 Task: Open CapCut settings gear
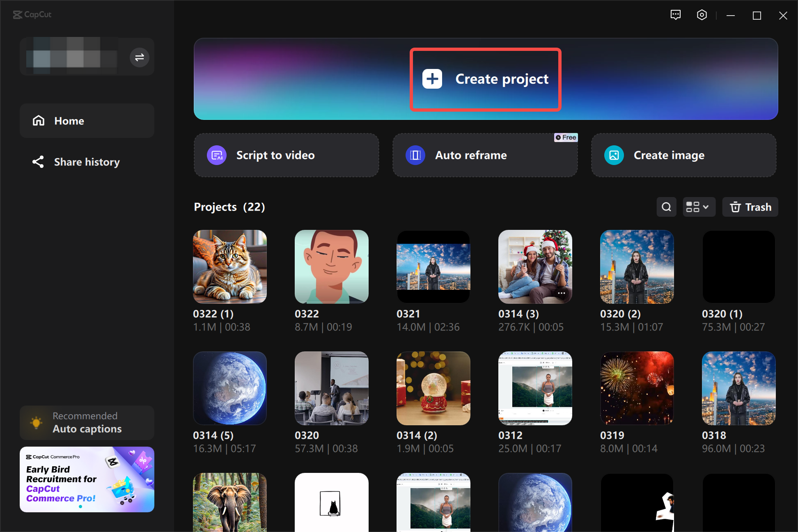click(702, 15)
